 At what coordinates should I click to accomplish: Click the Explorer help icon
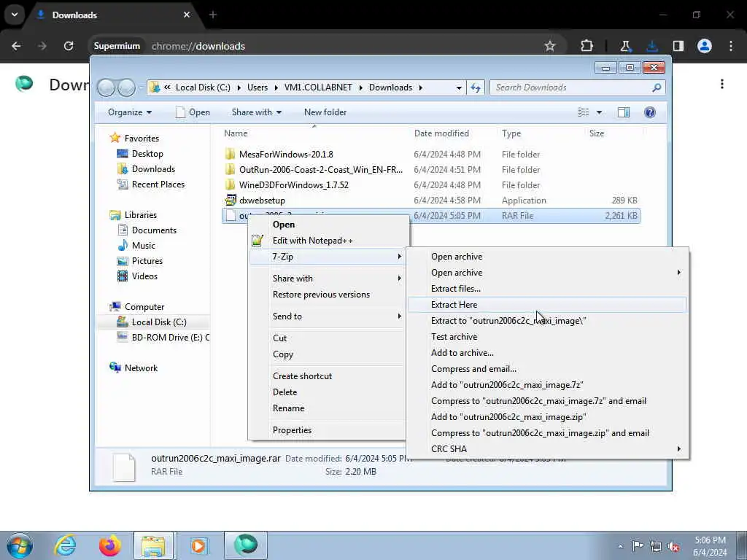(649, 112)
